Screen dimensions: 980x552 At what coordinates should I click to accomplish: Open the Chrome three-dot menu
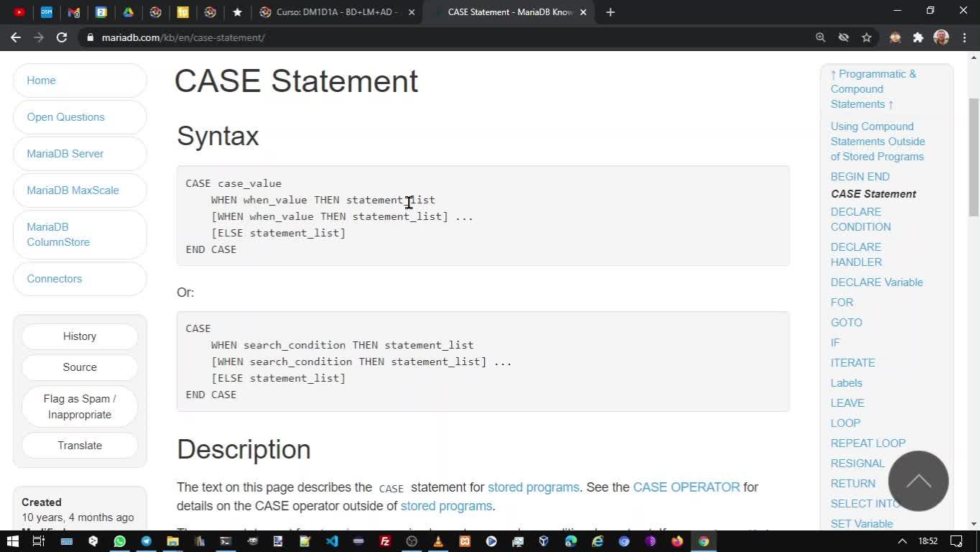[964, 37]
